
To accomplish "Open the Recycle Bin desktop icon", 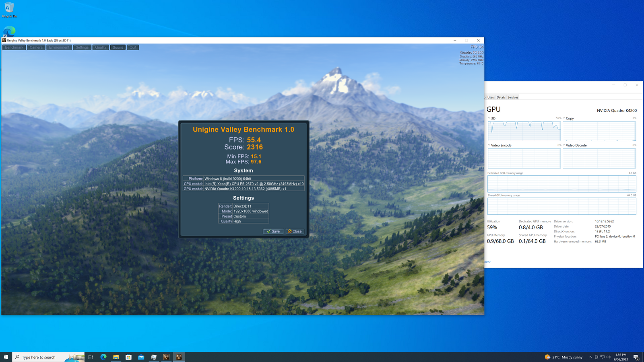I will point(9,10).
